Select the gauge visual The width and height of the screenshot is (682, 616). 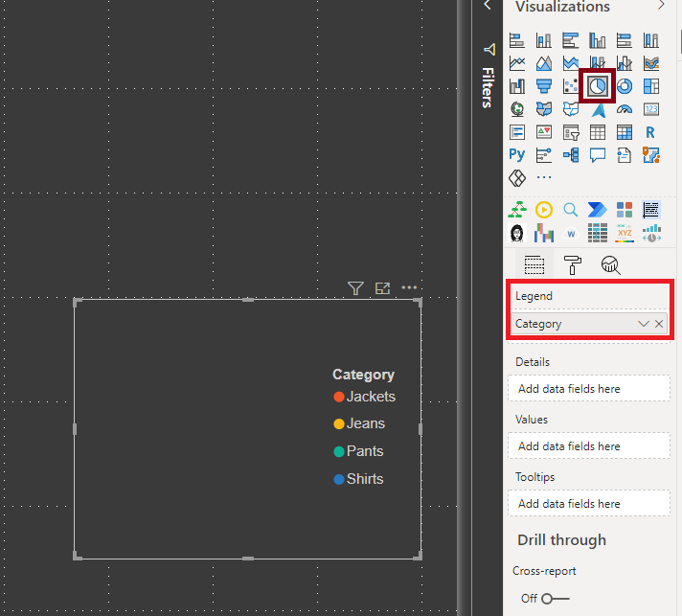(x=625, y=109)
